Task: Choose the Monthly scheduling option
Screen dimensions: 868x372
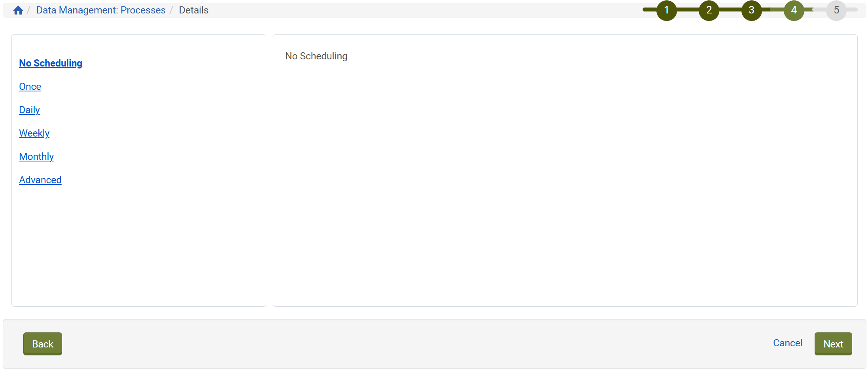Action: [x=36, y=156]
